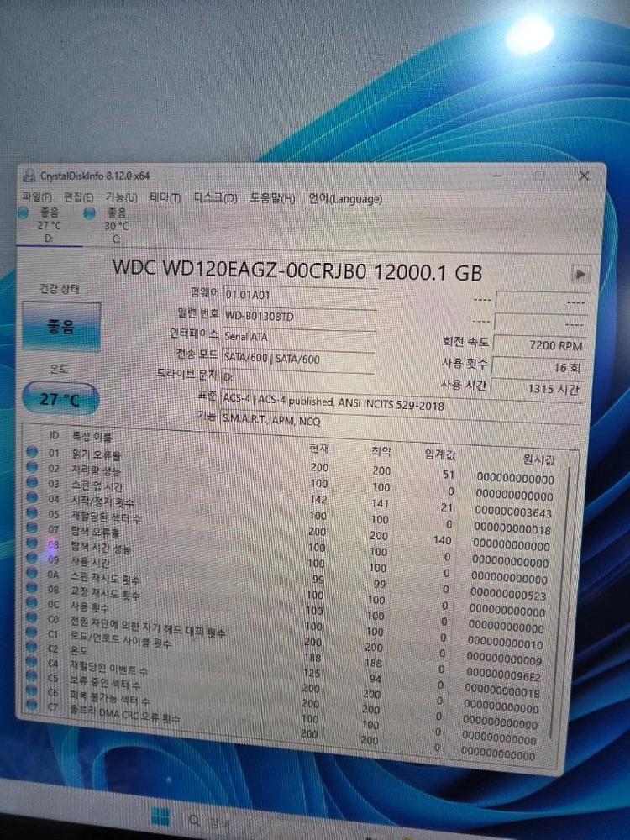Click the status circle for 0A 스핀 재시도 횟수
The image size is (630, 840).
[32, 573]
